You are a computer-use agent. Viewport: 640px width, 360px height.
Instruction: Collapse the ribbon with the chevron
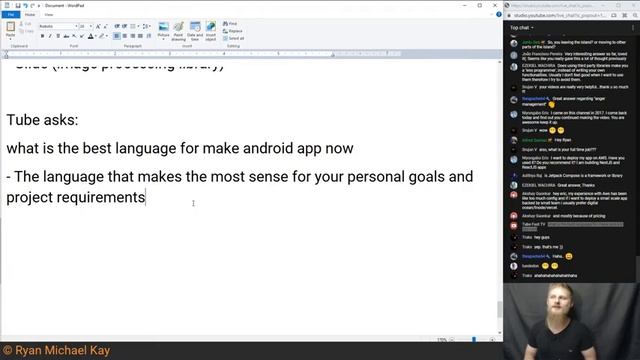point(491,14)
